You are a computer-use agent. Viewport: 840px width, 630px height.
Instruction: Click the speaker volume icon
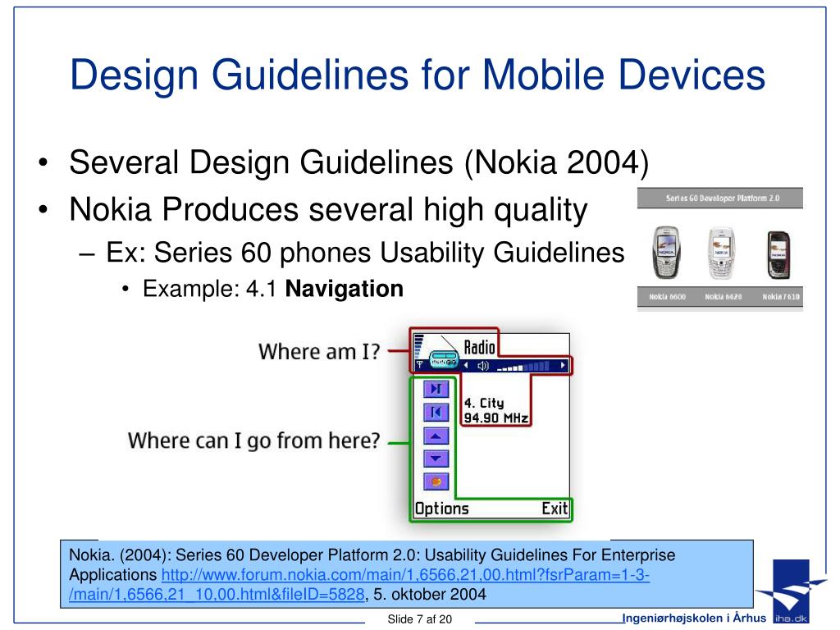(483, 366)
